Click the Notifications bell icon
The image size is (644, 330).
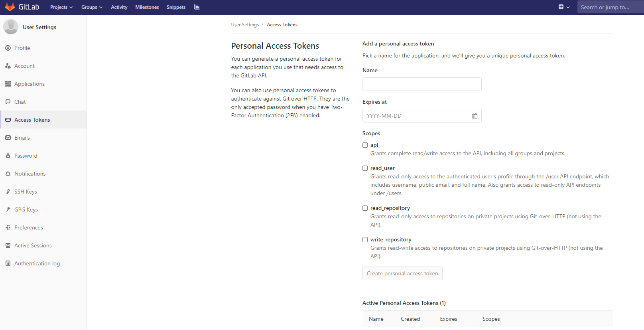[8, 174]
